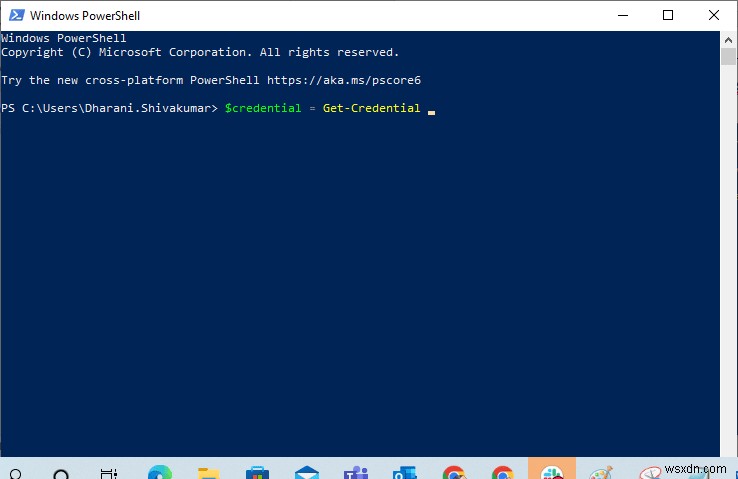Viewport: 738px width, 479px height.
Task: Click the $credential variable text
Action: (x=263, y=108)
